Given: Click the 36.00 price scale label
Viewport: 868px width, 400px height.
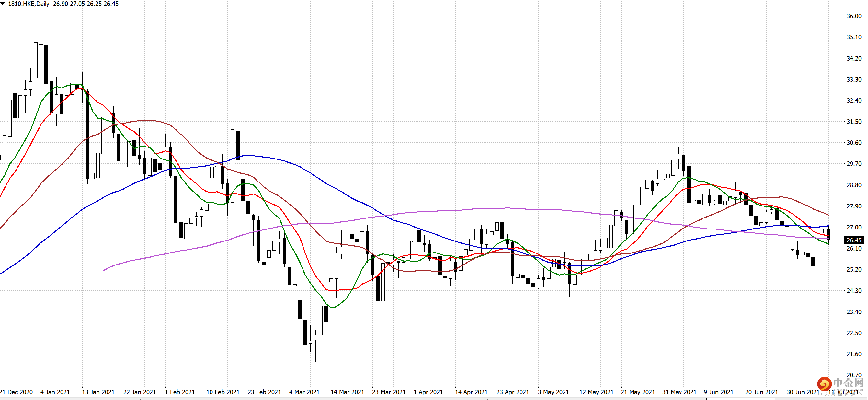Looking at the screenshot, I should [x=854, y=16].
